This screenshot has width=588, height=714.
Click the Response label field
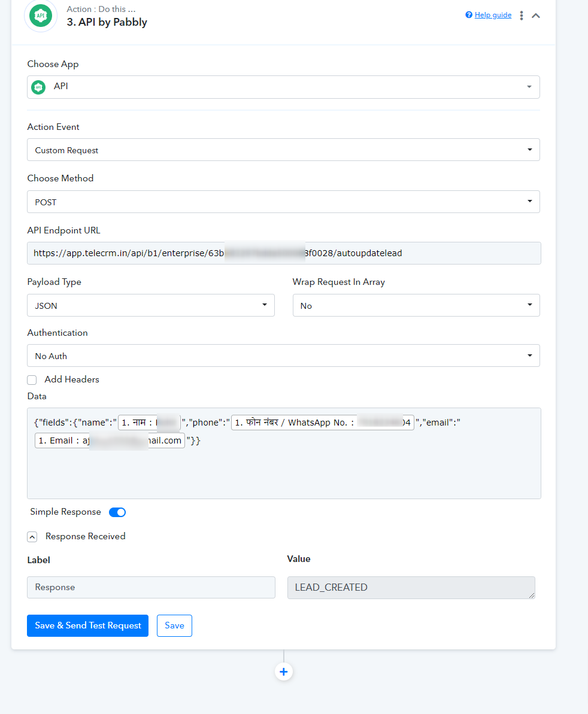point(151,587)
